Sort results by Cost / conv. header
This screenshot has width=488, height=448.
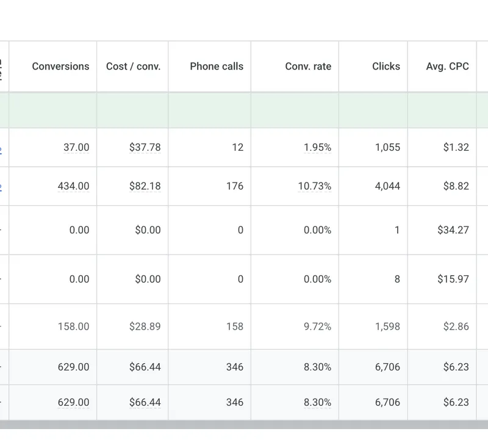132,66
